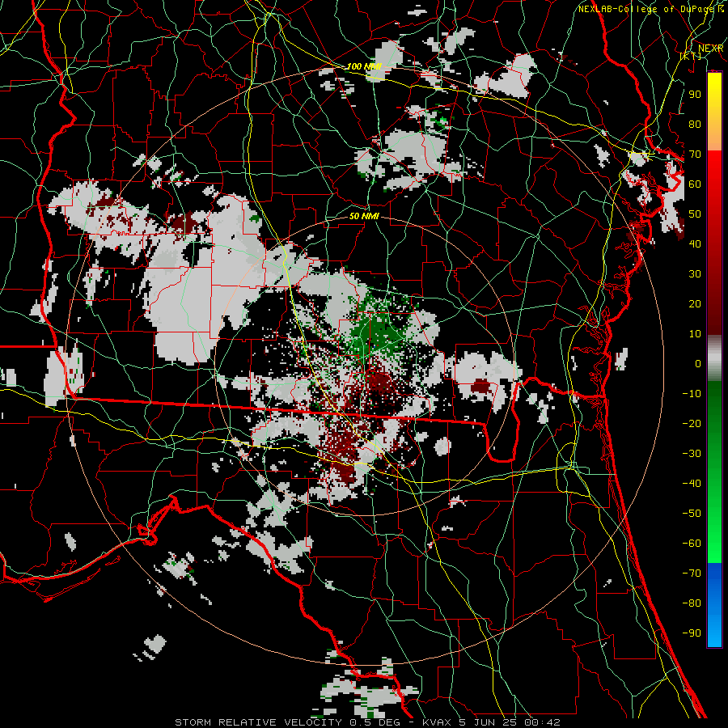
Task: Click the 0 value on the velocity scale
Action: tap(698, 364)
